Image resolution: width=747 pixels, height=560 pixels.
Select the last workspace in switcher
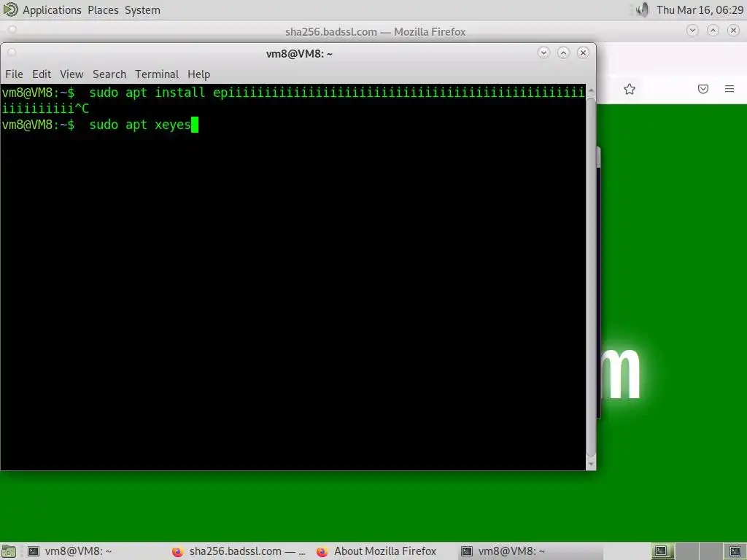pyautogui.click(x=735, y=551)
